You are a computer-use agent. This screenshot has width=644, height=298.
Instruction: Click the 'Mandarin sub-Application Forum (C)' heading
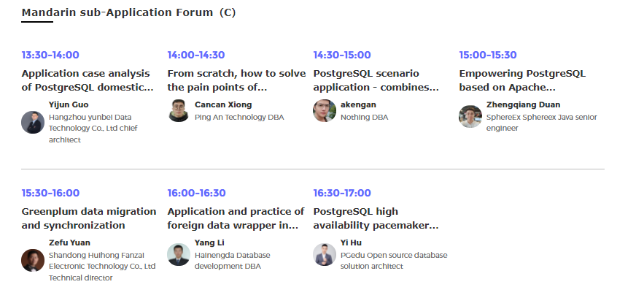click(128, 12)
